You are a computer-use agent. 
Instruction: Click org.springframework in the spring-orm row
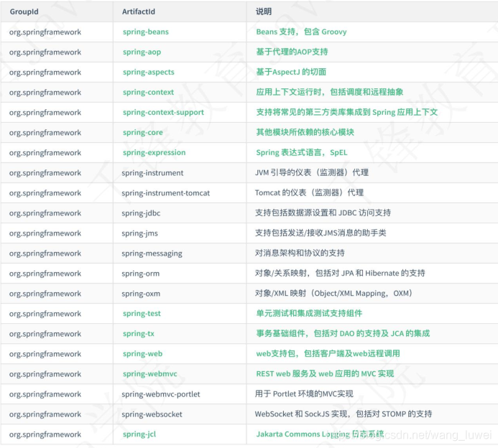[x=45, y=274]
